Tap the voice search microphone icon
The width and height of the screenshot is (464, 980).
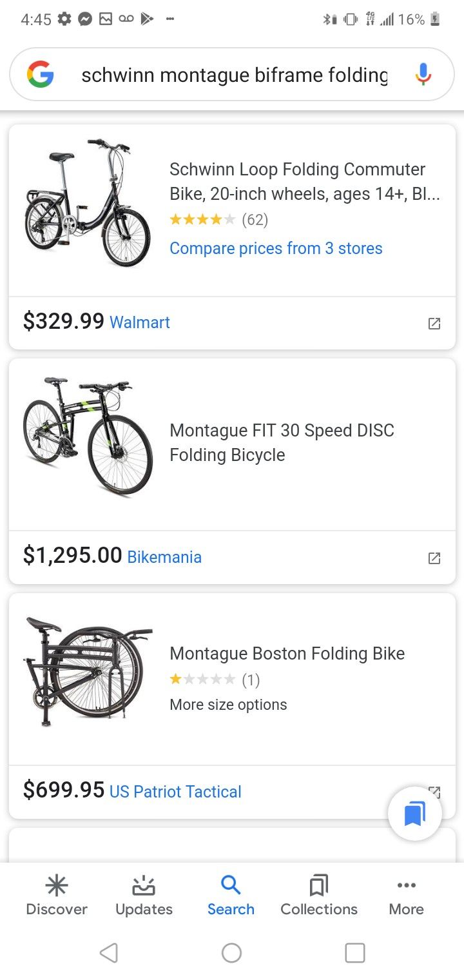point(422,74)
